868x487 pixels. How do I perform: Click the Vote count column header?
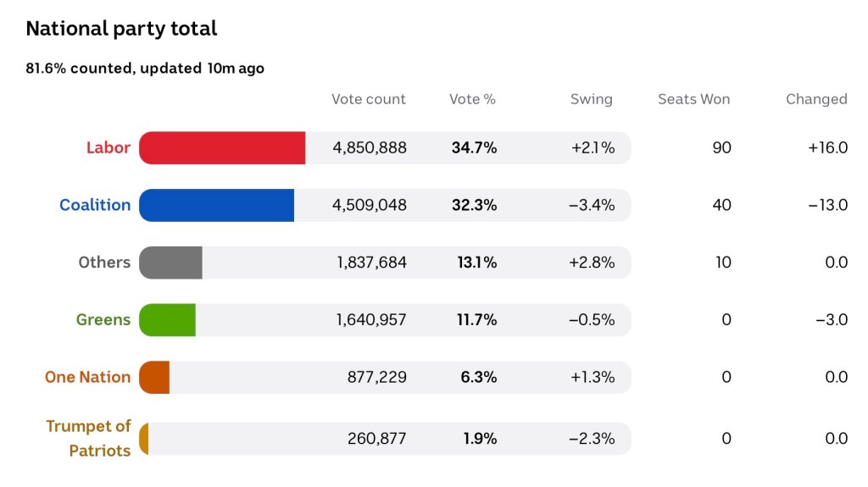[369, 99]
